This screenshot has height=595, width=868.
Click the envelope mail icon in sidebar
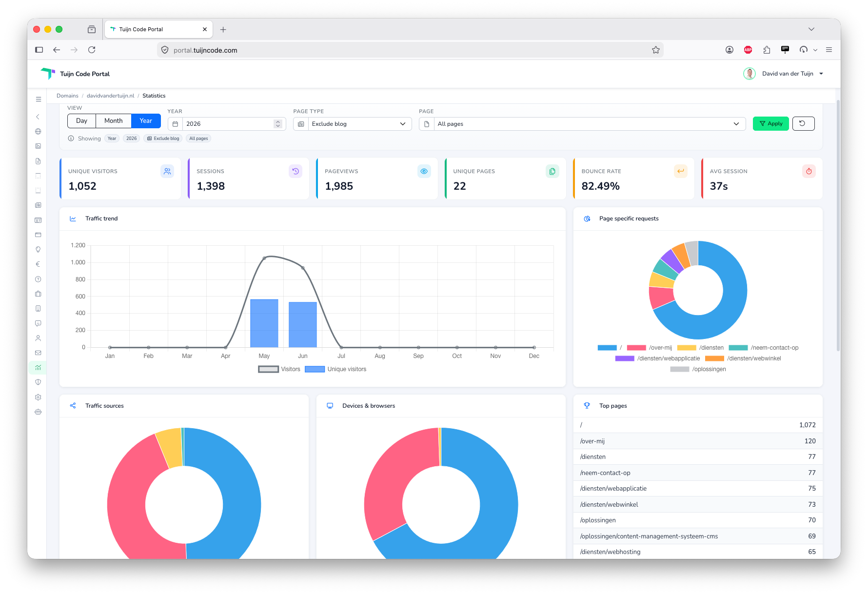[38, 353]
